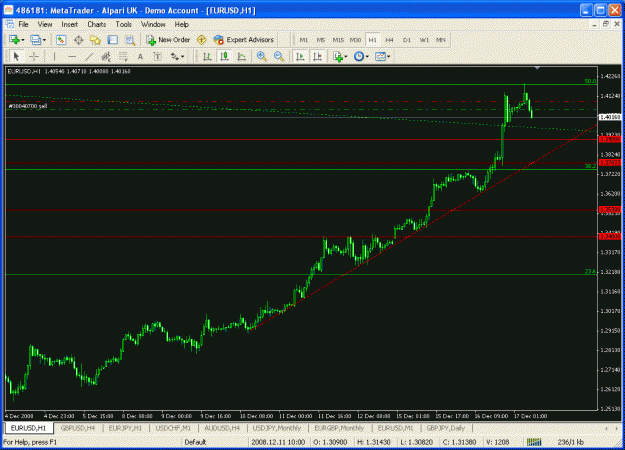Open the chart templates icon
The height and width of the screenshot is (450, 625).
pyautogui.click(x=380, y=56)
